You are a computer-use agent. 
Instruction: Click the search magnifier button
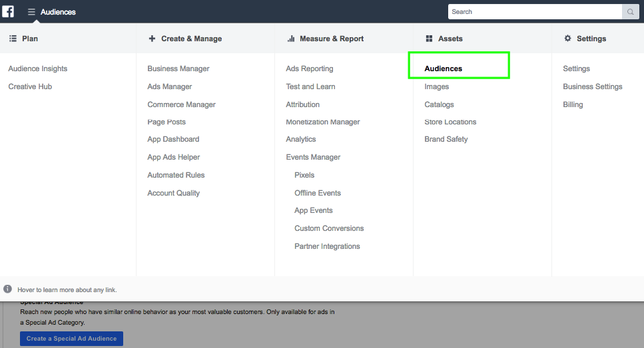tap(630, 12)
